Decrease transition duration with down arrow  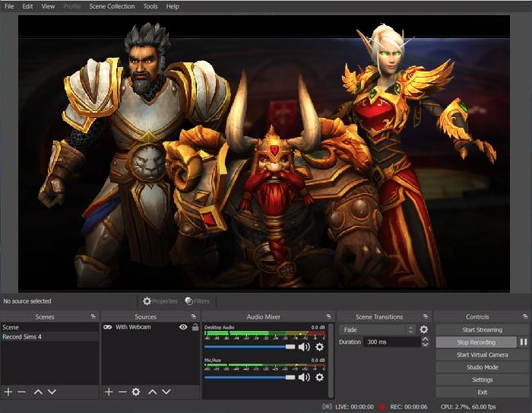[425, 345]
